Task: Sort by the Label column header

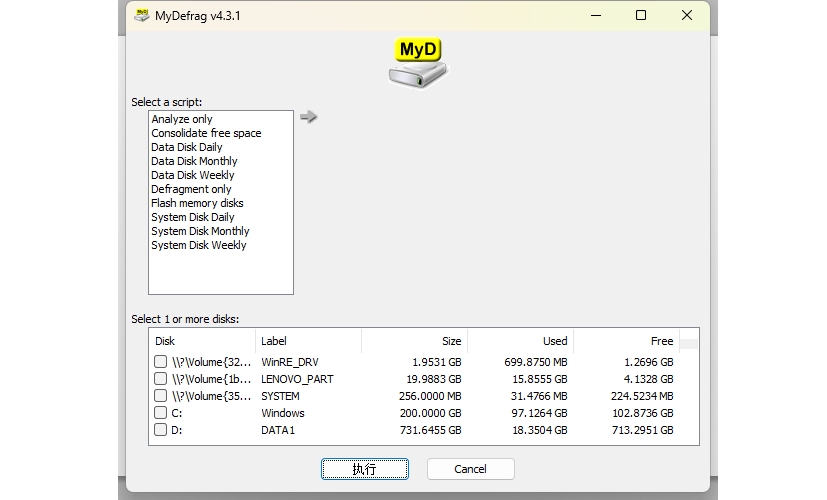Action: (x=309, y=341)
